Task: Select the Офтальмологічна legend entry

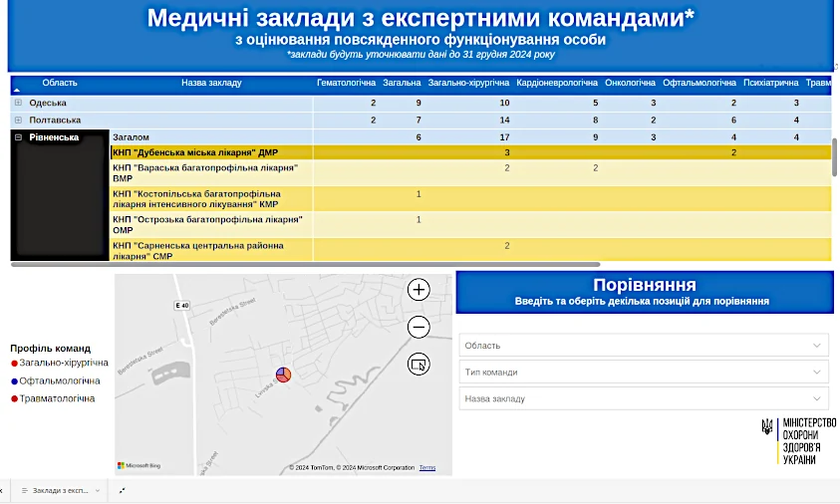Action: tap(56, 380)
